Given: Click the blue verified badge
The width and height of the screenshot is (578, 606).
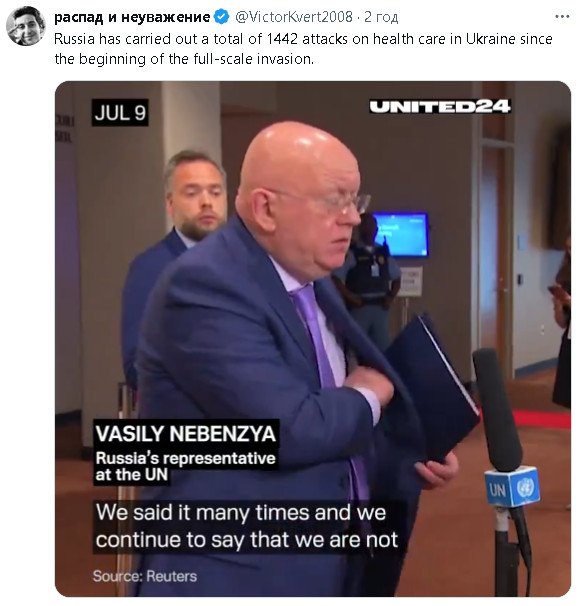Looking at the screenshot, I should [x=222, y=17].
